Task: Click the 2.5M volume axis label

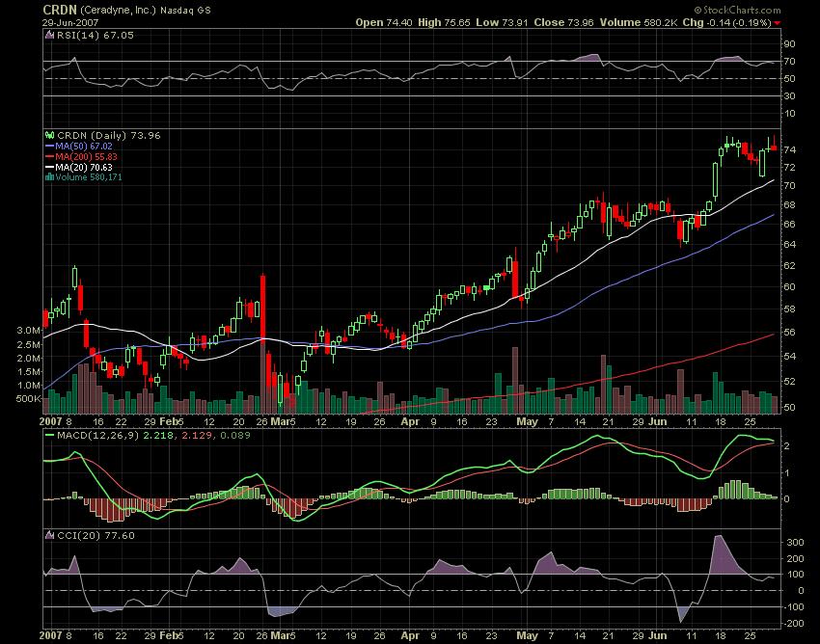Action: tap(29, 344)
